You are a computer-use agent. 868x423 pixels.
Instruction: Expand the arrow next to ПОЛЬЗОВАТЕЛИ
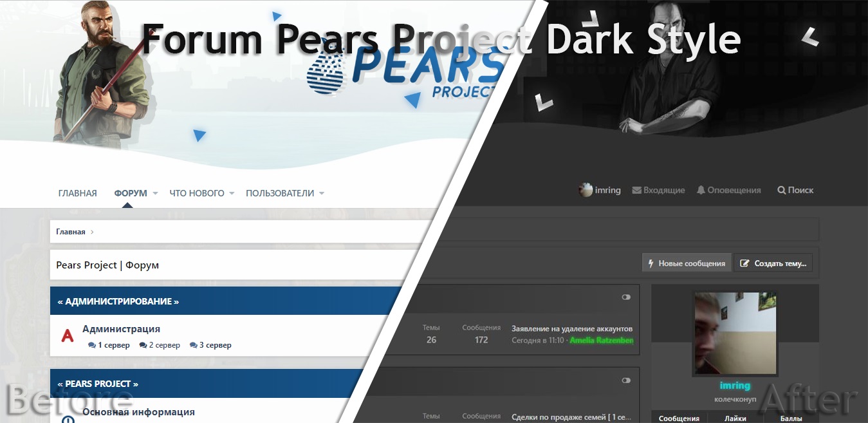point(321,194)
